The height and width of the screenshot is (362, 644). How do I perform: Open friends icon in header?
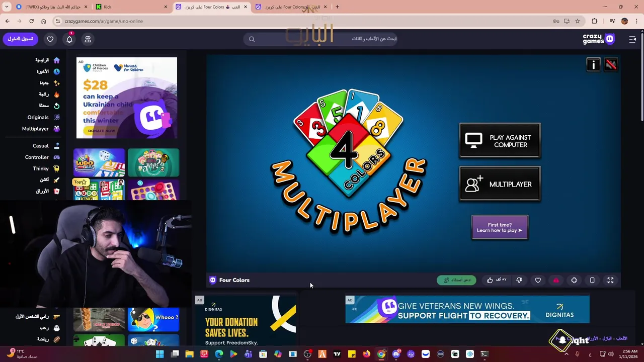pyautogui.click(x=88, y=39)
